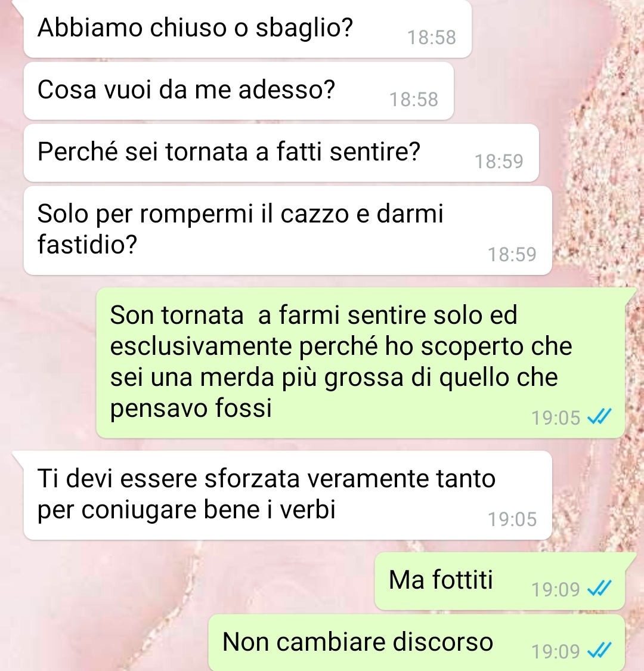
Task: Tap 18:59 timestamp on 'Perché sei tornata' message
Action: pos(499,162)
